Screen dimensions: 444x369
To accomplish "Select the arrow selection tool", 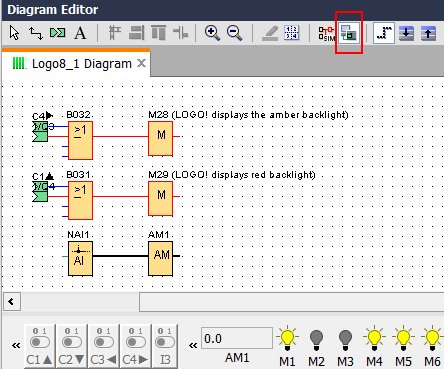I will click(x=14, y=33).
